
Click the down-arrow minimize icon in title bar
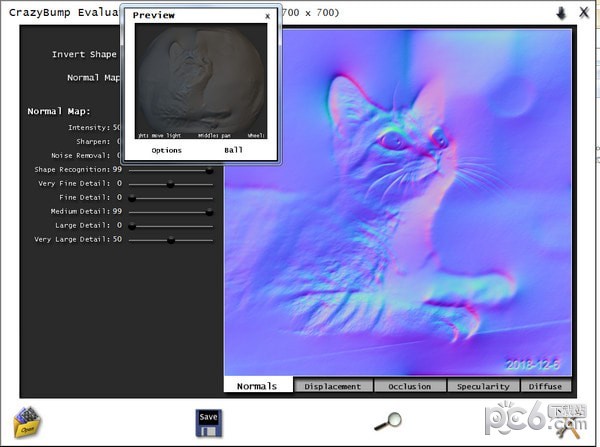[x=561, y=13]
